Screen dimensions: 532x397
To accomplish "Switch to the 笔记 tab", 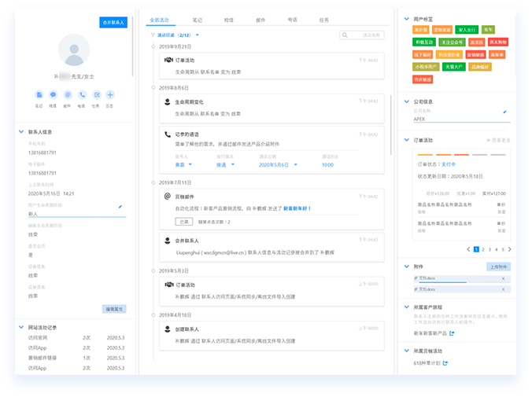I will (197, 20).
